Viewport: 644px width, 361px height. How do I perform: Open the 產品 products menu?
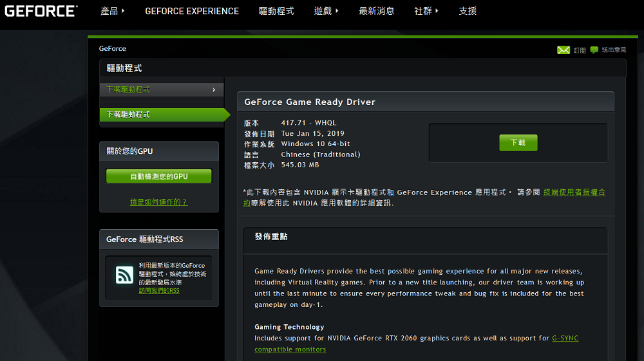112,11
